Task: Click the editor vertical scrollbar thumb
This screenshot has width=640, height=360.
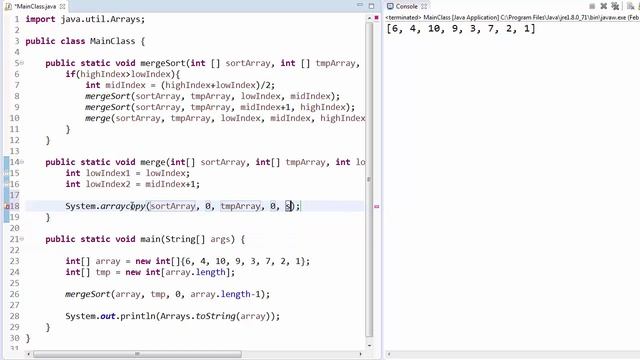Action: (x=369, y=180)
